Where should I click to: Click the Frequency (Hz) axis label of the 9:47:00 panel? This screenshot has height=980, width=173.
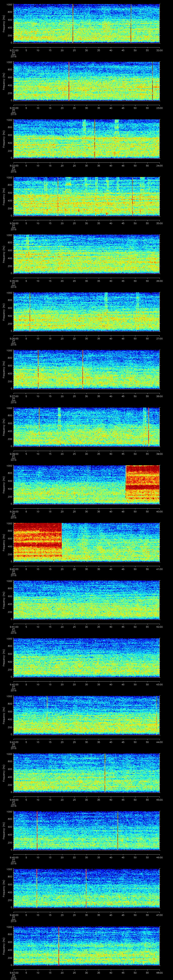[x=4, y=945]
